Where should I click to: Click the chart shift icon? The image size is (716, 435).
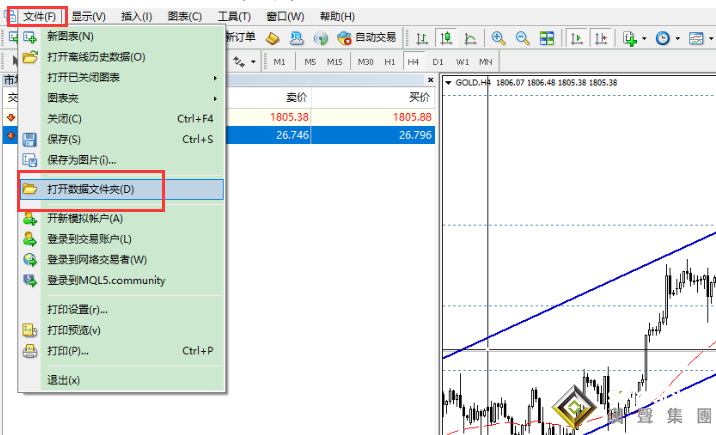click(x=601, y=38)
